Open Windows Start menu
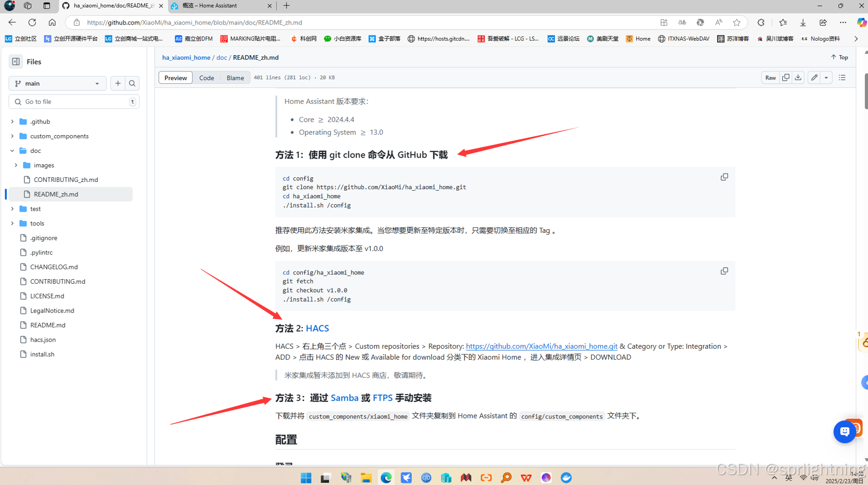The image size is (868, 485). click(306, 478)
